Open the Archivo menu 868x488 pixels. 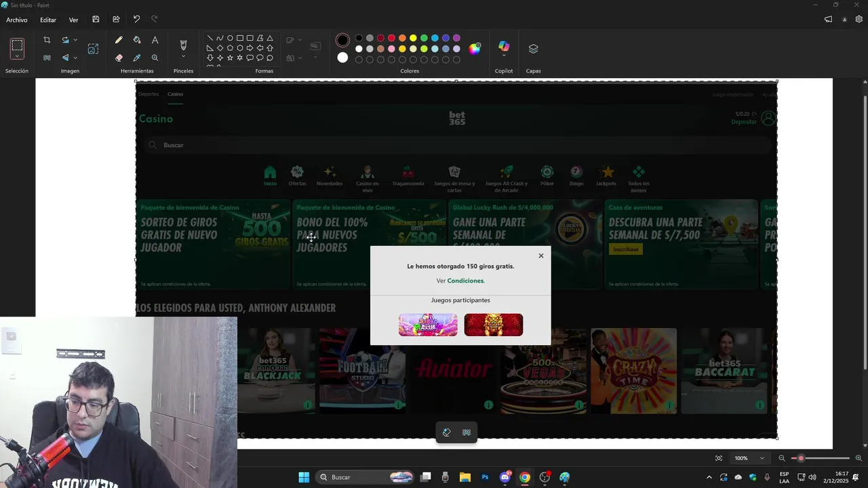point(17,20)
